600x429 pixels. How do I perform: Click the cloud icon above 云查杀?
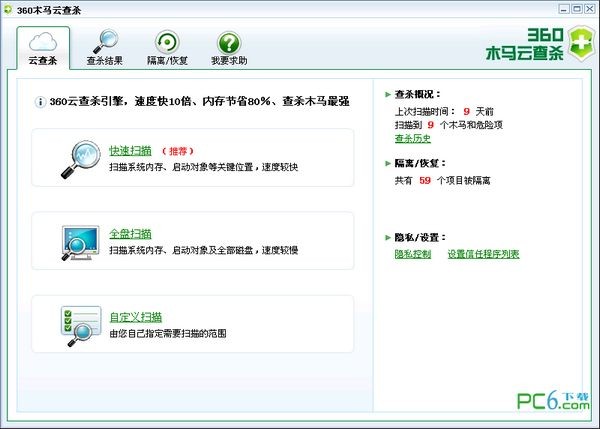click(43, 42)
